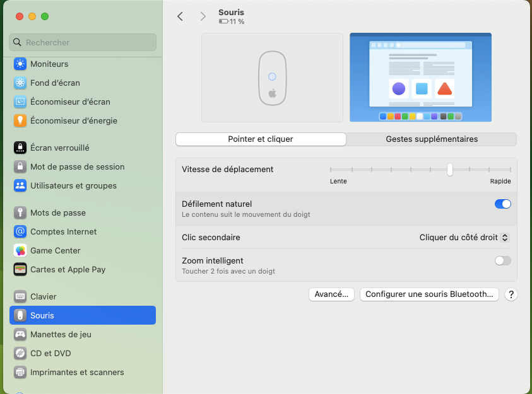Click the Game Center colorful icon

[x=20, y=251]
